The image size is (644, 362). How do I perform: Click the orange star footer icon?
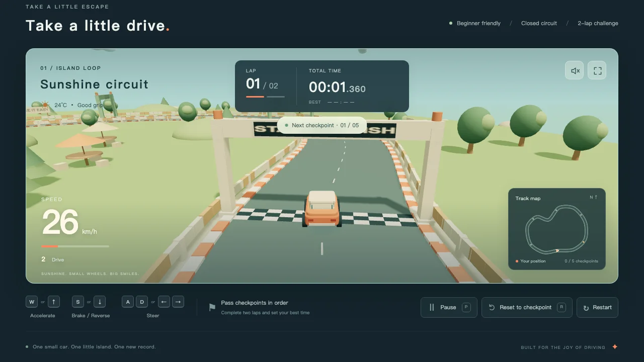point(614,347)
